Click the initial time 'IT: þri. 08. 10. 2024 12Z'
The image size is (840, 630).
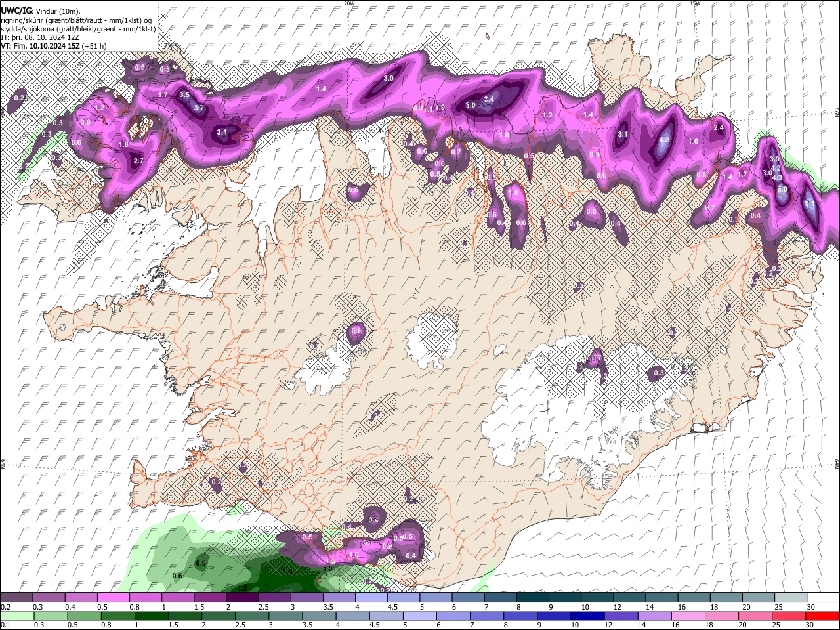40,37
